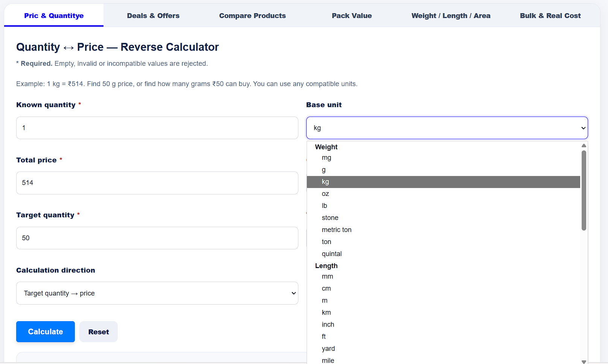Pick the ton option
The height and width of the screenshot is (364, 608).
(444, 242)
